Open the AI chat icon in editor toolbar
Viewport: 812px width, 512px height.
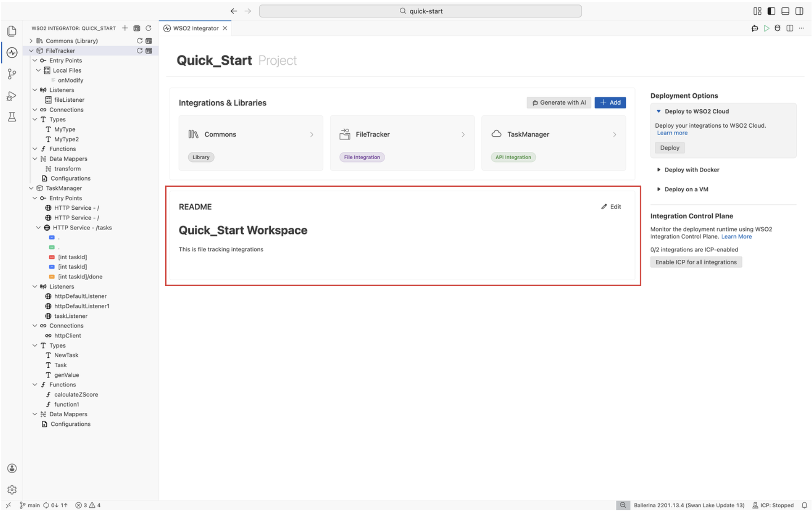pyautogui.click(x=755, y=28)
